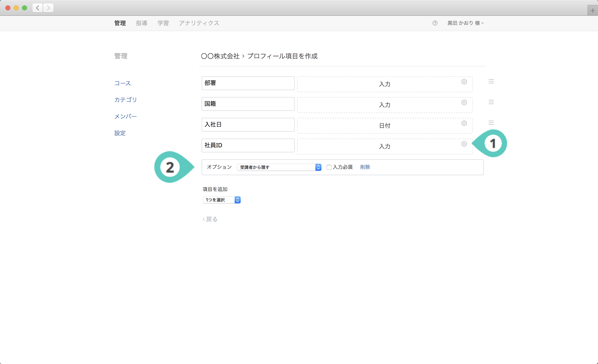Click the 削除 link
Viewport: 598px width, 364px height.
[365, 167]
